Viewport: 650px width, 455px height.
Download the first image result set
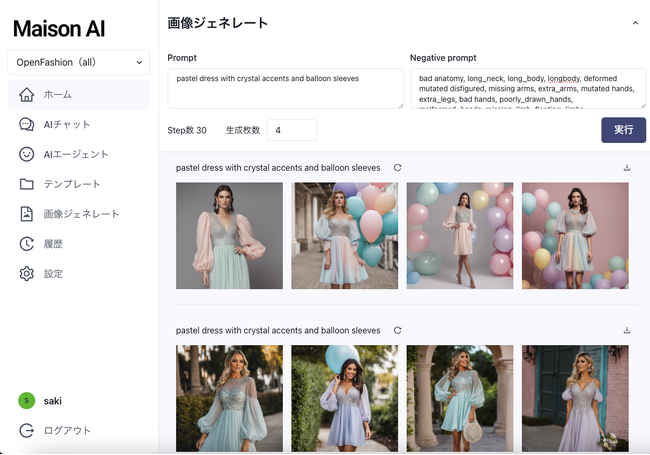pos(627,168)
